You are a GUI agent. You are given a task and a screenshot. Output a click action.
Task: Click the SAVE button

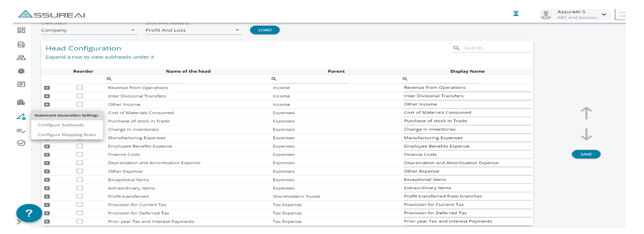pos(586,155)
